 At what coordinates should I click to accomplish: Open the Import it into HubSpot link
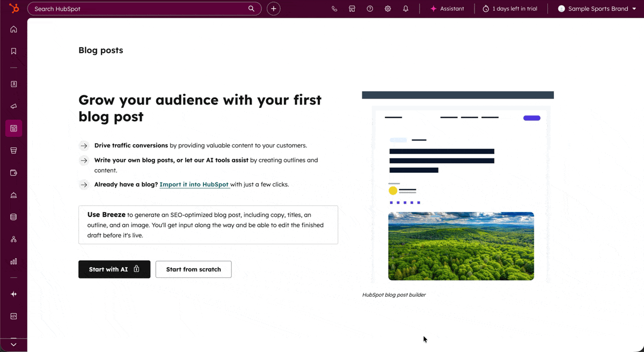(194, 184)
